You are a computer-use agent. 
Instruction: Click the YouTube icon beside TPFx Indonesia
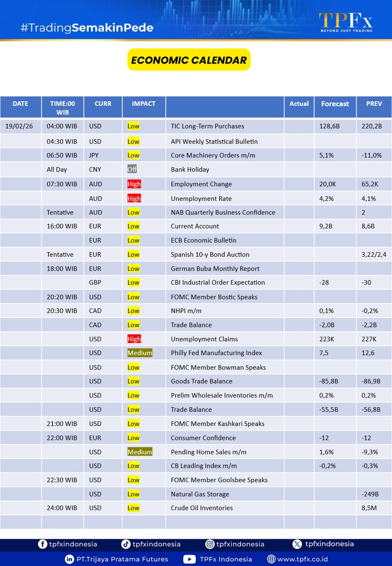189,559
